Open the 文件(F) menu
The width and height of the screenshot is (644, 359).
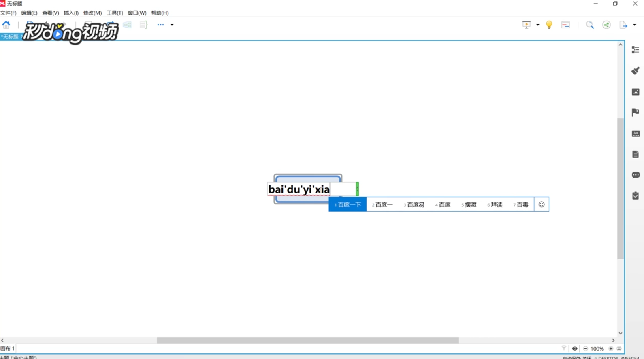9,13
